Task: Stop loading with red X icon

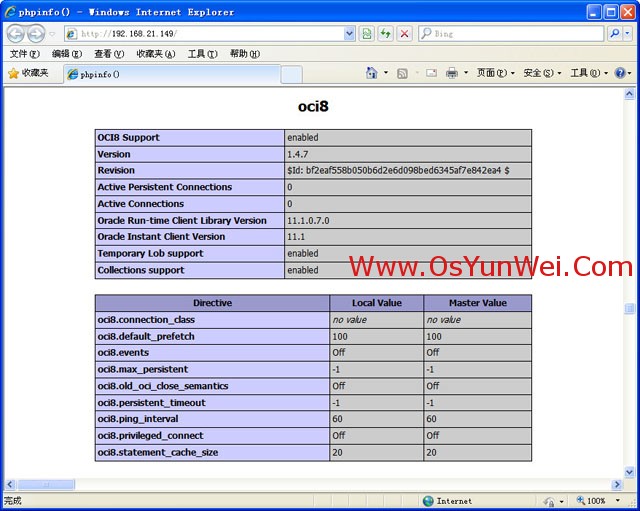Action: [x=404, y=34]
